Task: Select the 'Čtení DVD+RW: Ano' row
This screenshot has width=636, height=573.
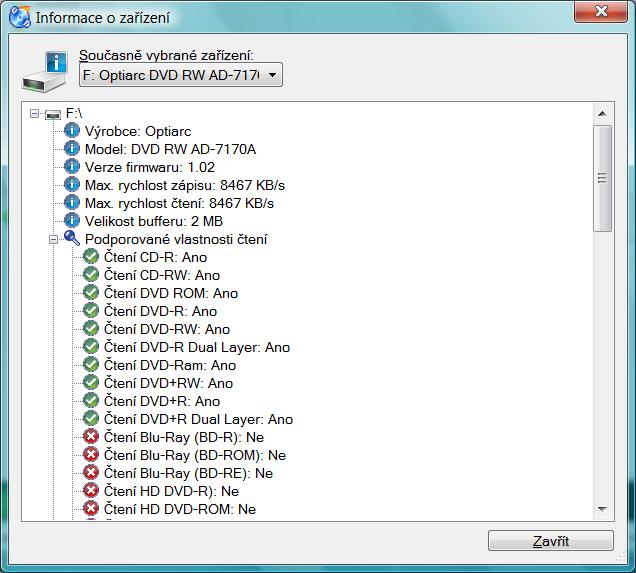Action: pyautogui.click(x=168, y=383)
